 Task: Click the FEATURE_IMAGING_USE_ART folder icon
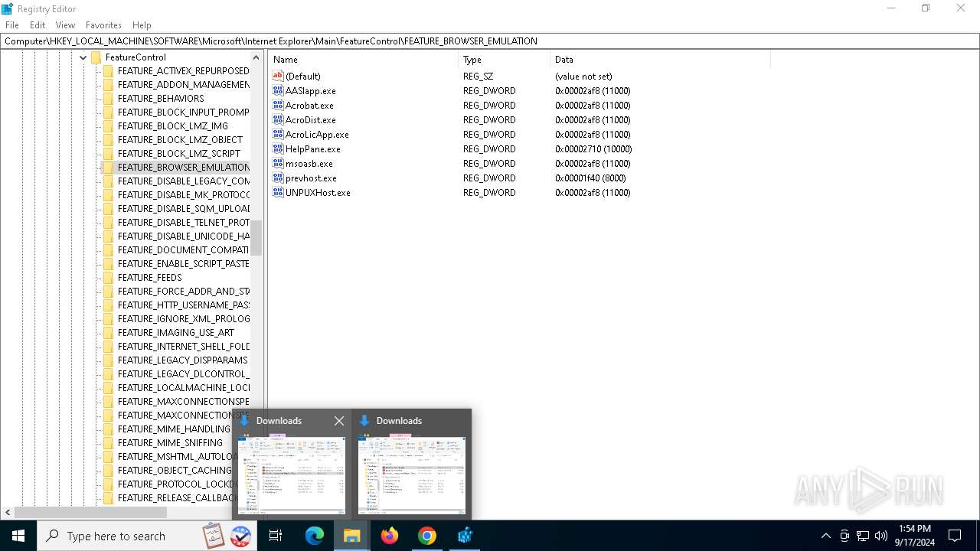click(108, 333)
